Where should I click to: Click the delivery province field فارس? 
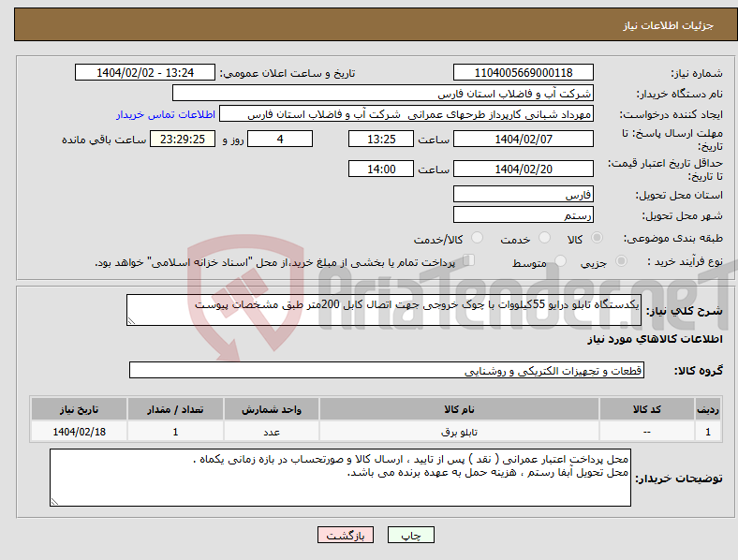click(523, 195)
